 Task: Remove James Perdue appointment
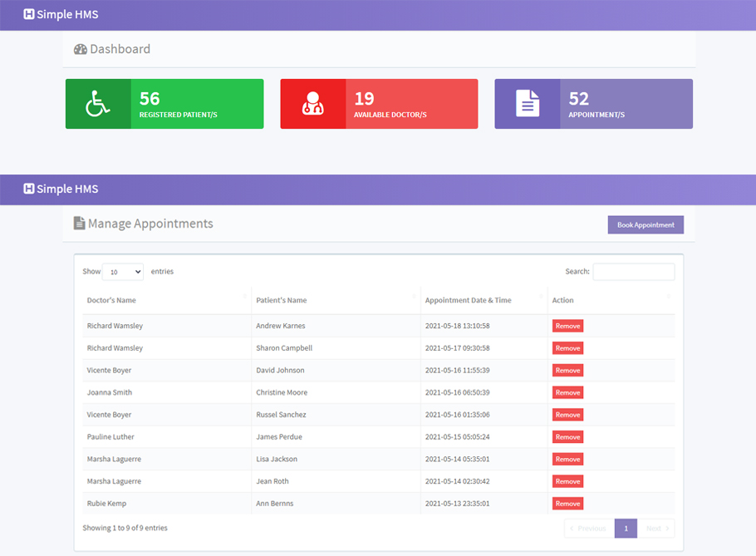click(567, 437)
